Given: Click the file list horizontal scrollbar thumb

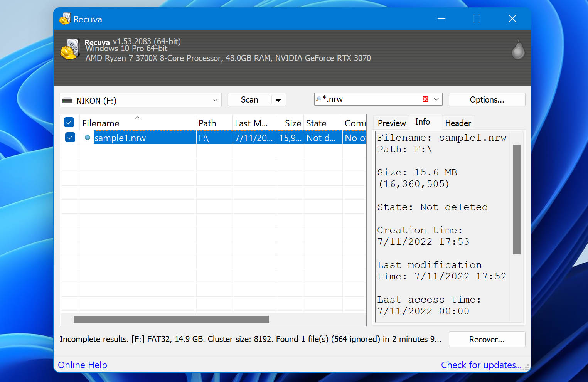Looking at the screenshot, I should click(x=171, y=319).
